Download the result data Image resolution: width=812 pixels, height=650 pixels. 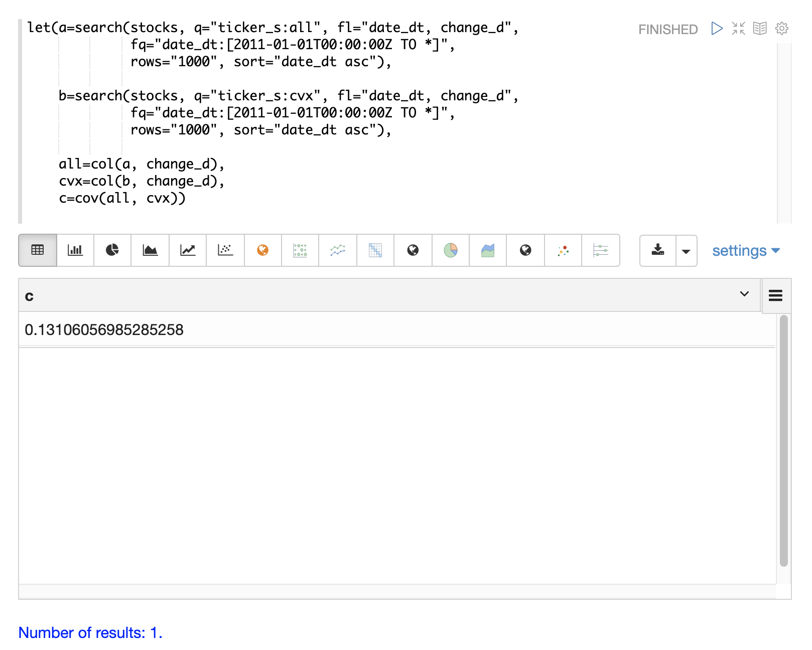tap(658, 250)
